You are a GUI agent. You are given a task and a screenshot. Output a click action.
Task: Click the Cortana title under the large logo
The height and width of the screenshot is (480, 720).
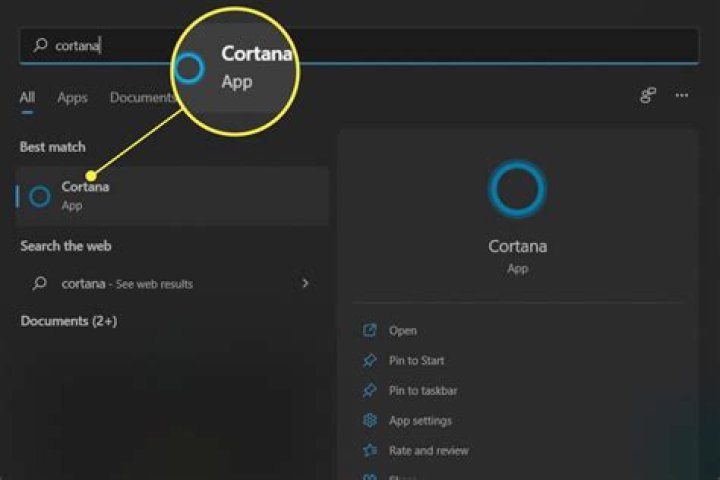(x=518, y=247)
